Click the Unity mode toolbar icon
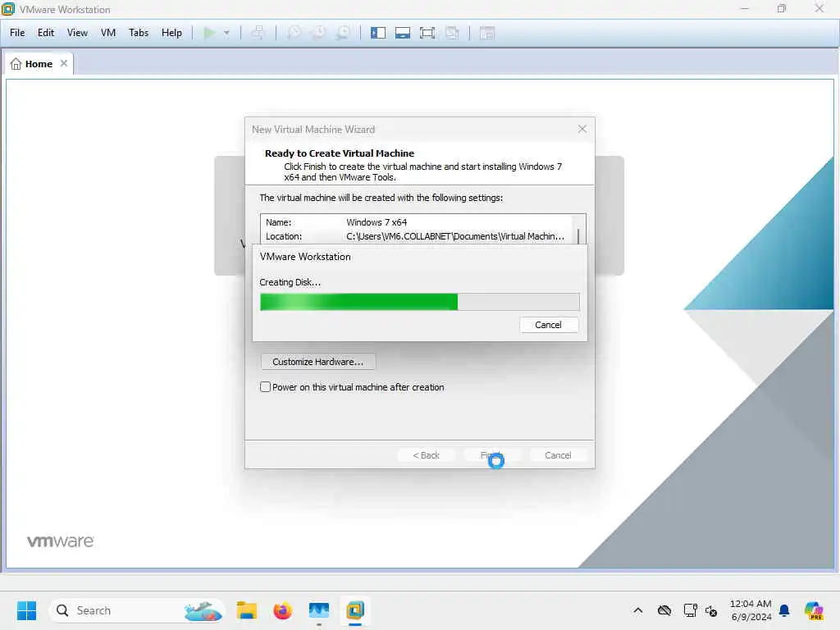The image size is (840, 630). tap(452, 33)
